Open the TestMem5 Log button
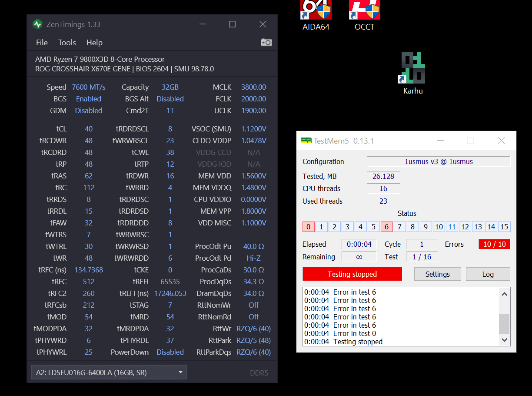532x396 pixels. tap(488, 274)
